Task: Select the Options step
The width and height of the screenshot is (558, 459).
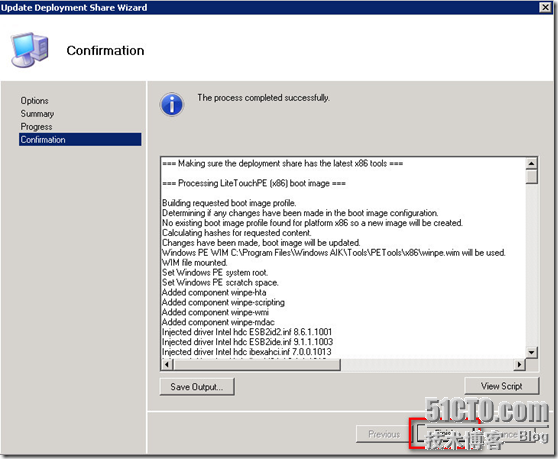Action: point(34,101)
